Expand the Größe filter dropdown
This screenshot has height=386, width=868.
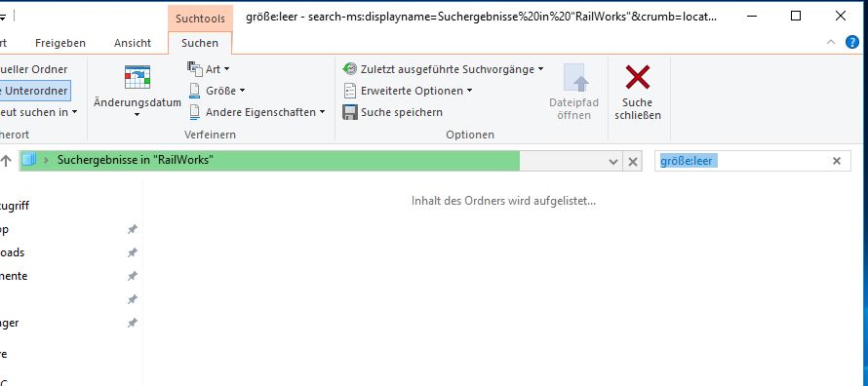click(x=217, y=91)
